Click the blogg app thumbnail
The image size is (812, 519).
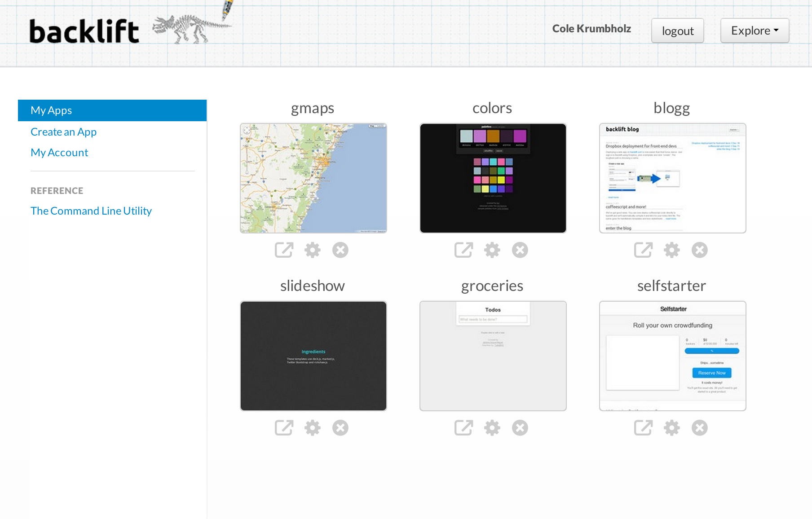(673, 178)
